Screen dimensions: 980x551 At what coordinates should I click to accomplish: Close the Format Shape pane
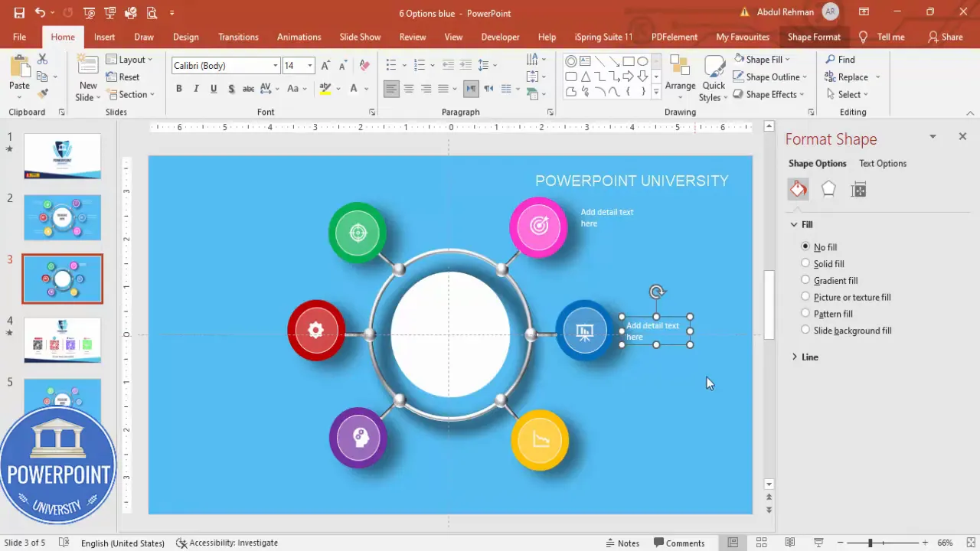point(962,136)
